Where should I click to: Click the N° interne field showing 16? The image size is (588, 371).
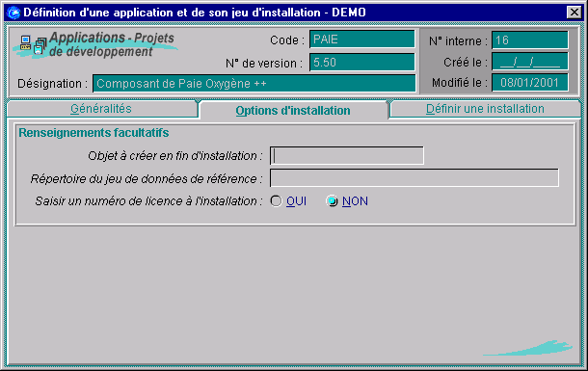coord(530,40)
